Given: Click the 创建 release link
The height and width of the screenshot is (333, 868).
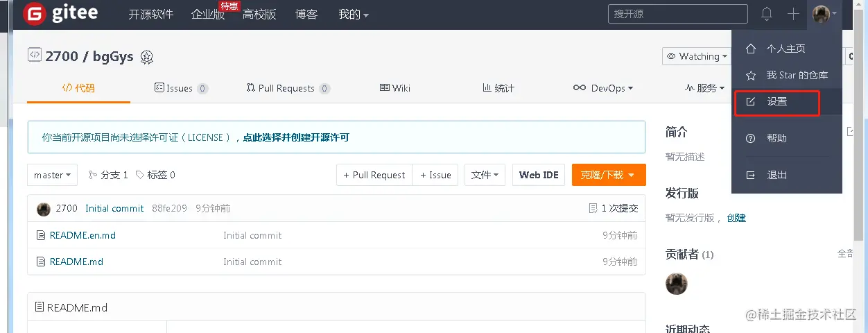Looking at the screenshot, I should (736, 218).
